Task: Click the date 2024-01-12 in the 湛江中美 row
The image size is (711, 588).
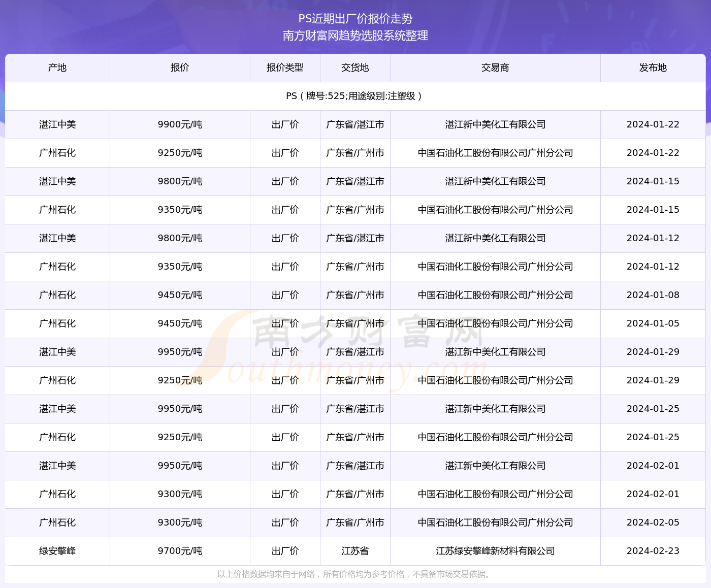Action: click(x=653, y=238)
